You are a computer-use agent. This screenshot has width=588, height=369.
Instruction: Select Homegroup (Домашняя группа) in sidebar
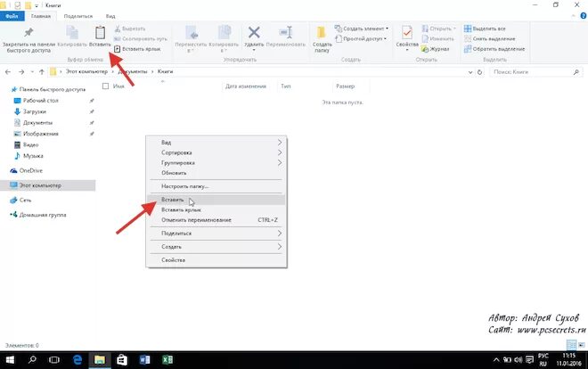(x=38, y=215)
